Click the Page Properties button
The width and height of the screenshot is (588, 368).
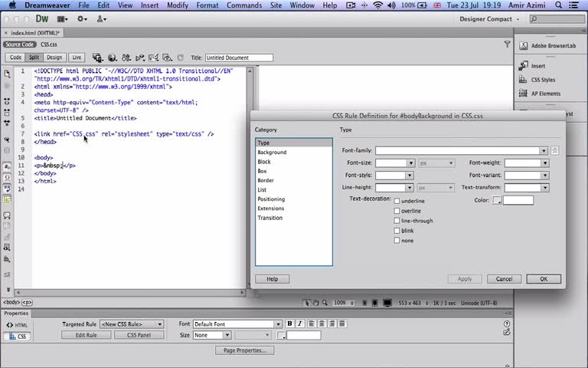tap(244, 350)
